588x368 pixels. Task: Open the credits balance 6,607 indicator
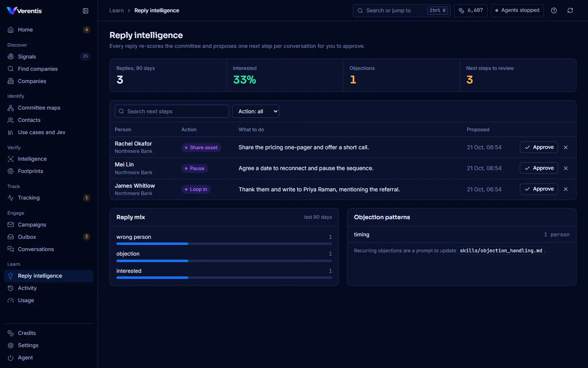click(x=471, y=11)
